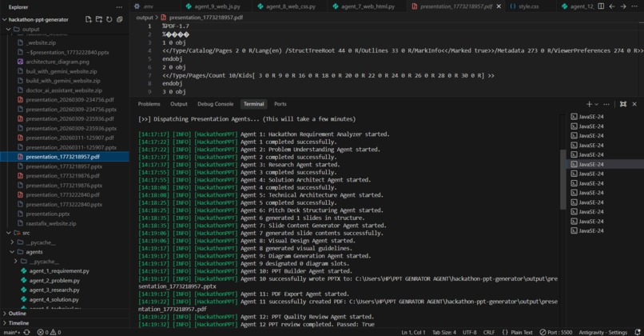Open build_with_gemini_website.zip file

[x=63, y=81]
